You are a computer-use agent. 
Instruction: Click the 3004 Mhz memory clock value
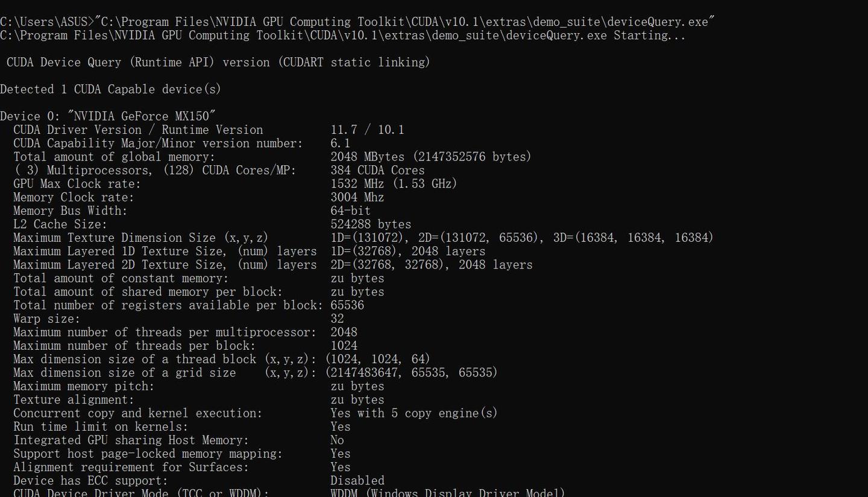[357, 197]
